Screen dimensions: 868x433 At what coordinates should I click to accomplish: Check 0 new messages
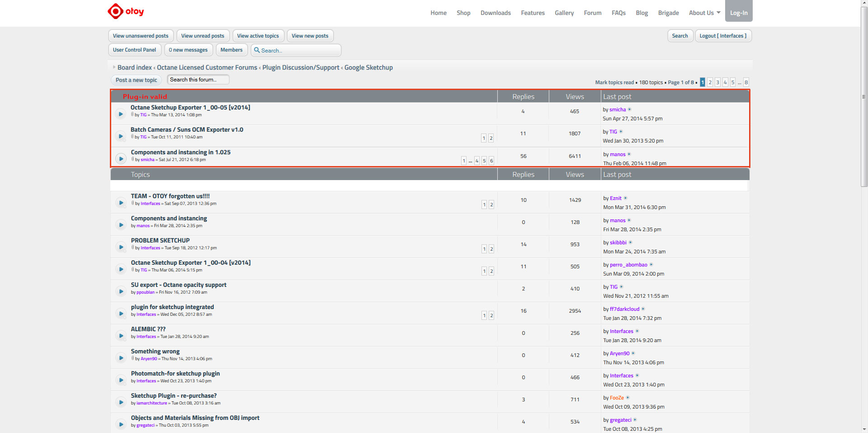click(x=188, y=50)
